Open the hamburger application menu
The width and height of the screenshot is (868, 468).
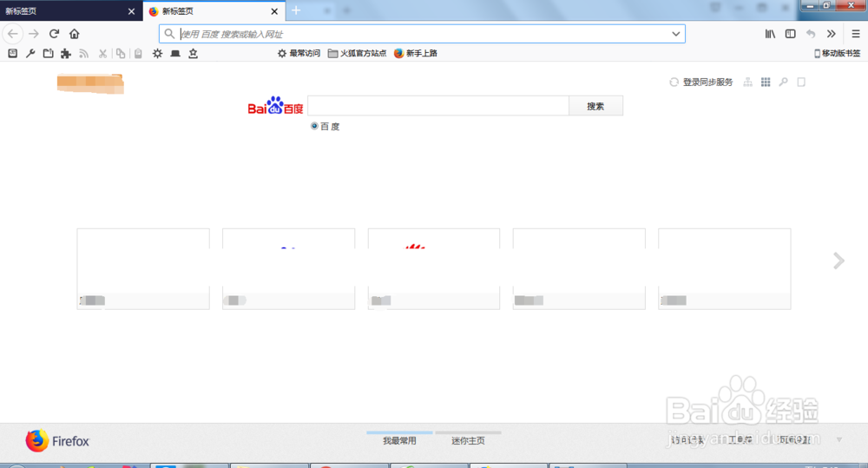855,34
